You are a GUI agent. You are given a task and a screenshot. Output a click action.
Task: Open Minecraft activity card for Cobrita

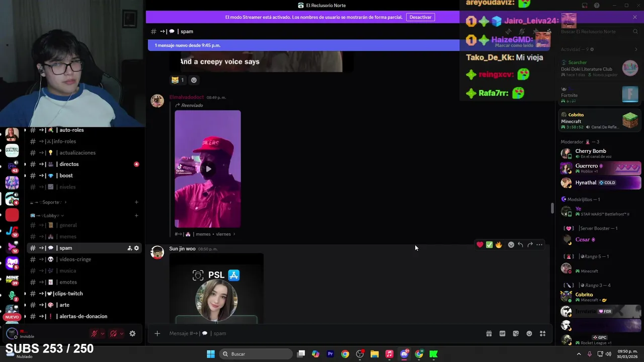tap(600, 121)
